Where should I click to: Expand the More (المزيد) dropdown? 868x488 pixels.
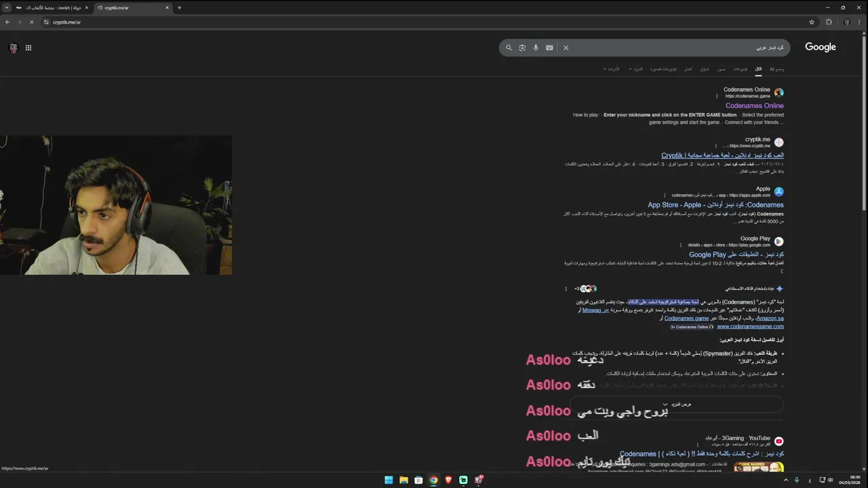point(636,68)
